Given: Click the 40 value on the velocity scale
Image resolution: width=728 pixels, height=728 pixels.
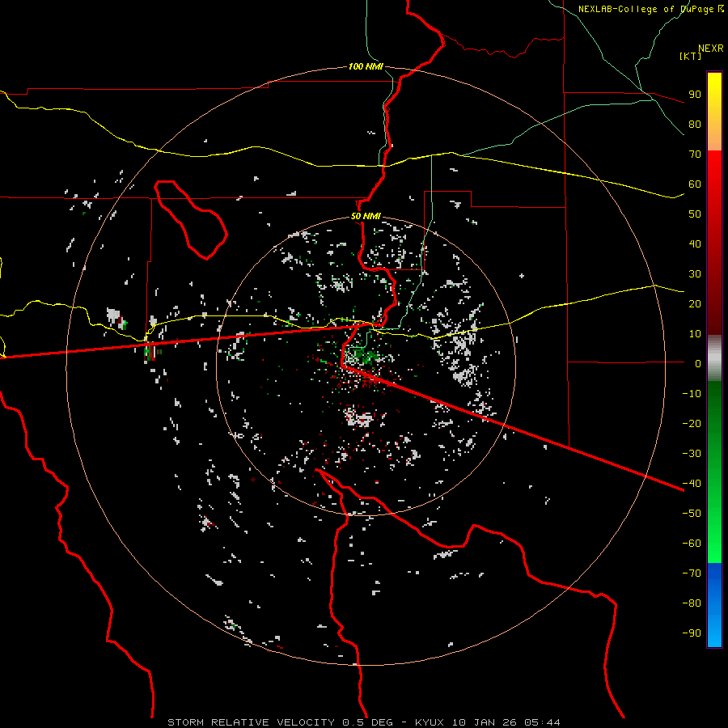Looking at the screenshot, I should [x=695, y=243].
